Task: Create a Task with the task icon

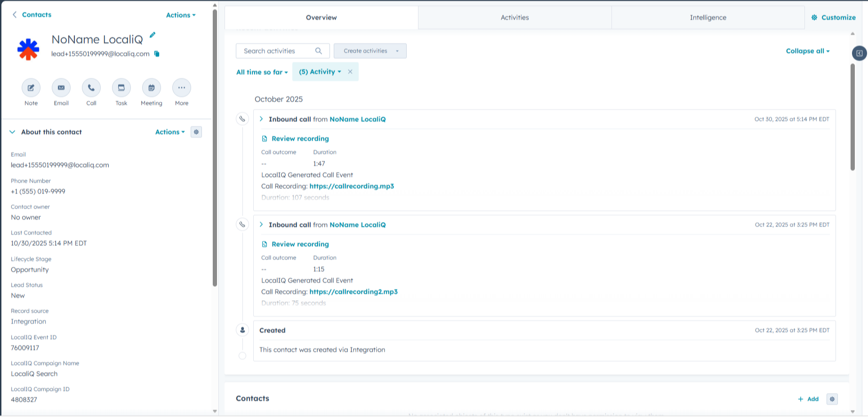Action: click(x=121, y=88)
